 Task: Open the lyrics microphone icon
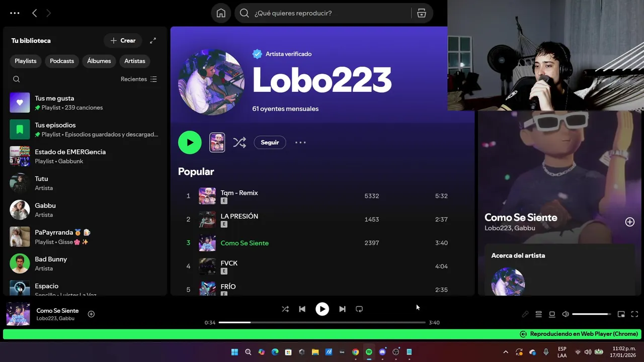525,314
